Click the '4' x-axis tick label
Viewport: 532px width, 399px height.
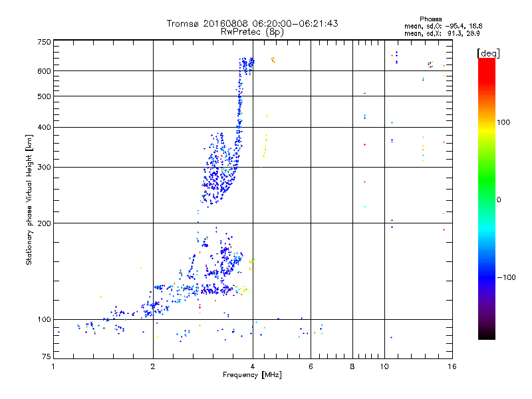pyautogui.click(x=253, y=366)
